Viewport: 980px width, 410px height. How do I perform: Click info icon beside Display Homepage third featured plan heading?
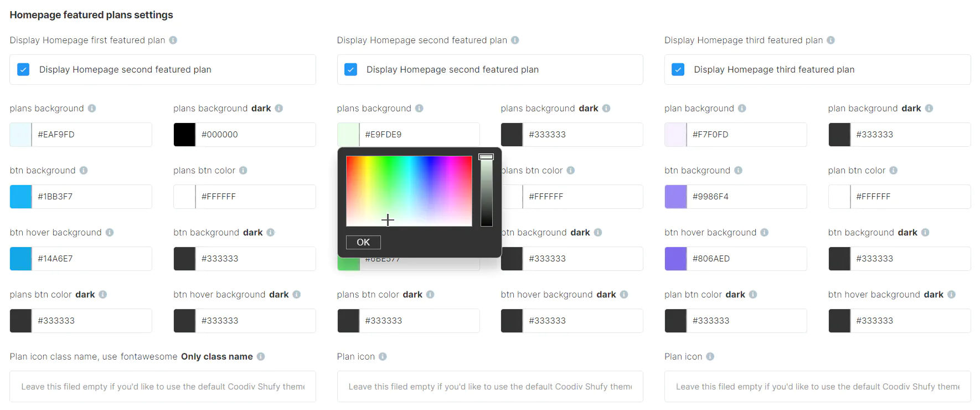coord(831,40)
